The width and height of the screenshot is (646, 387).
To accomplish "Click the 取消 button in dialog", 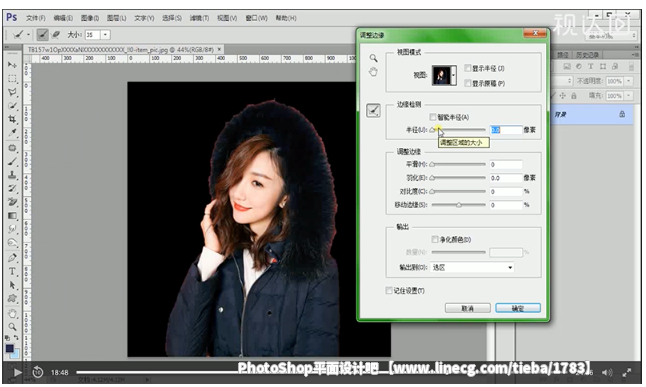I will [x=468, y=308].
